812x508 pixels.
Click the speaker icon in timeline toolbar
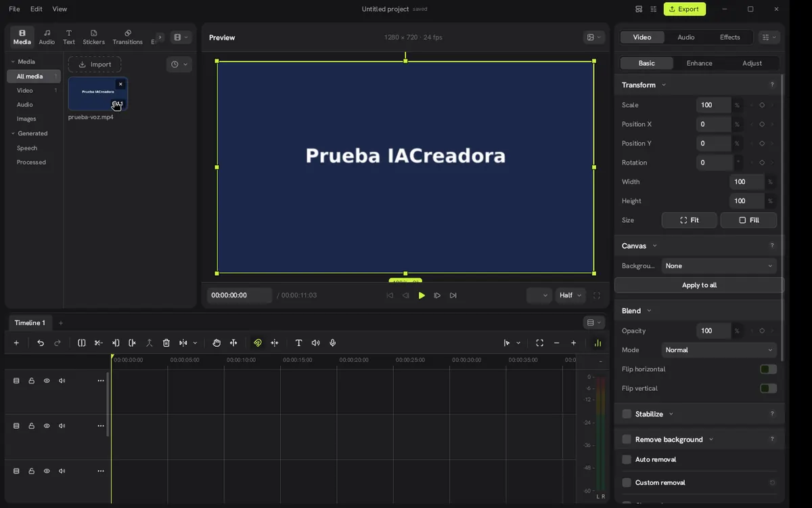click(x=315, y=343)
